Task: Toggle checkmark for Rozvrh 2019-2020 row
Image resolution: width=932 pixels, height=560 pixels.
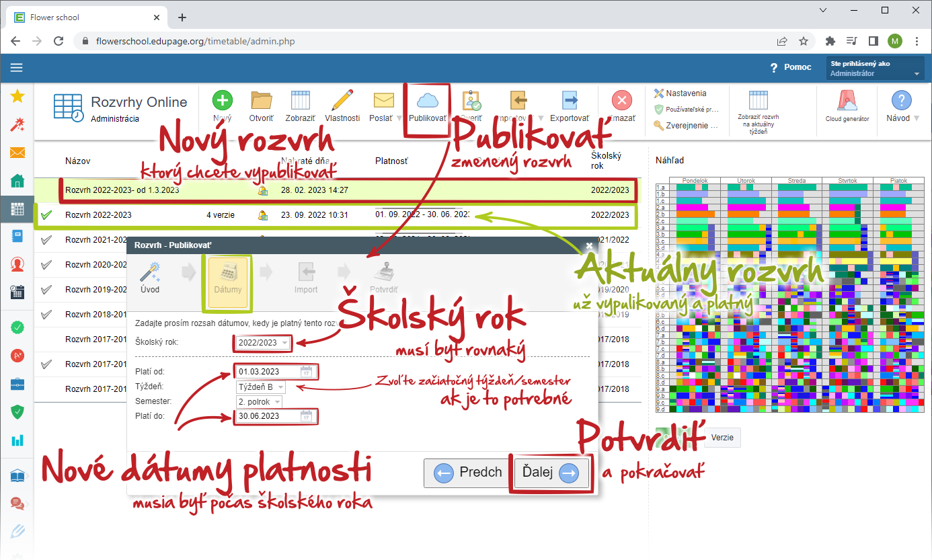Action: [46, 290]
